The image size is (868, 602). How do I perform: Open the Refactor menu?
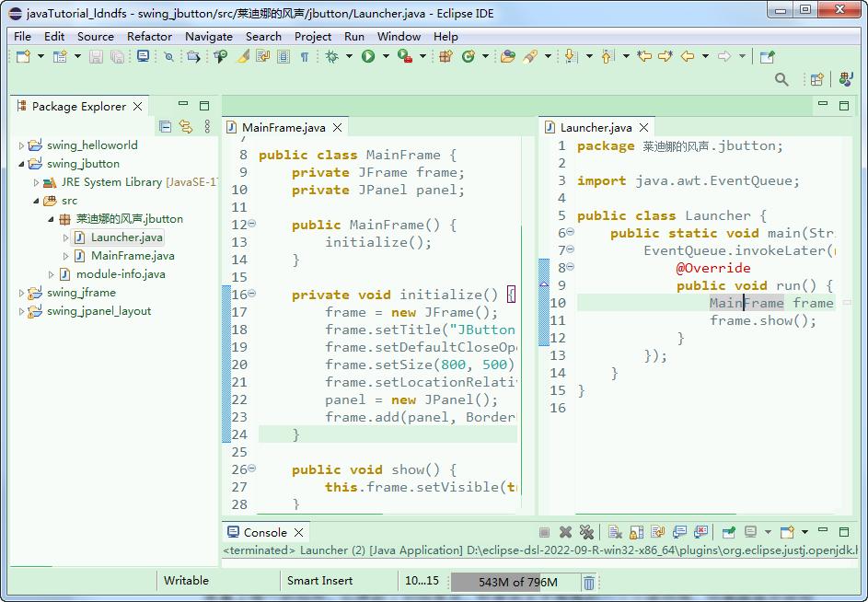pyautogui.click(x=149, y=36)
